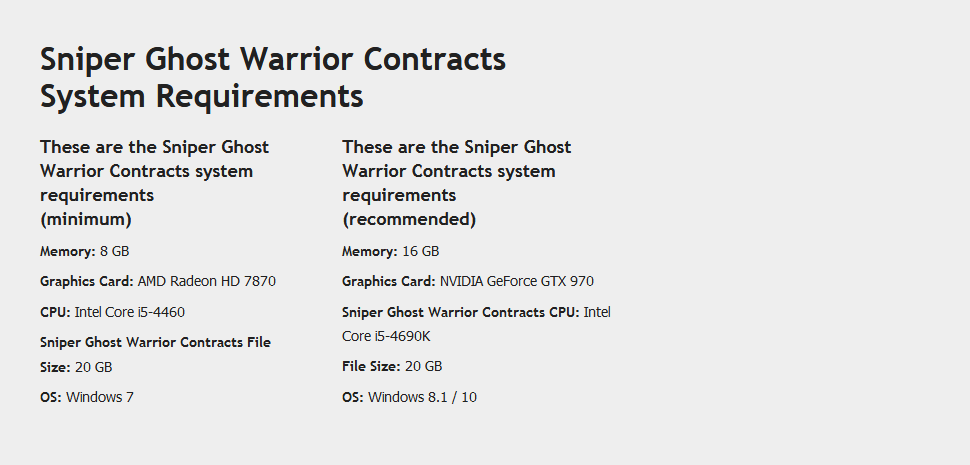Click the Sniper Ghost Warrior Contracts File label

tap(155, 342)
